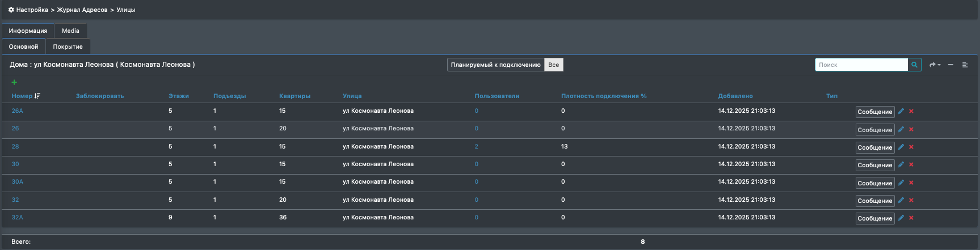Click into the Поиск search field
Viewport: 980px width, 250px height.
pos(861,65)
